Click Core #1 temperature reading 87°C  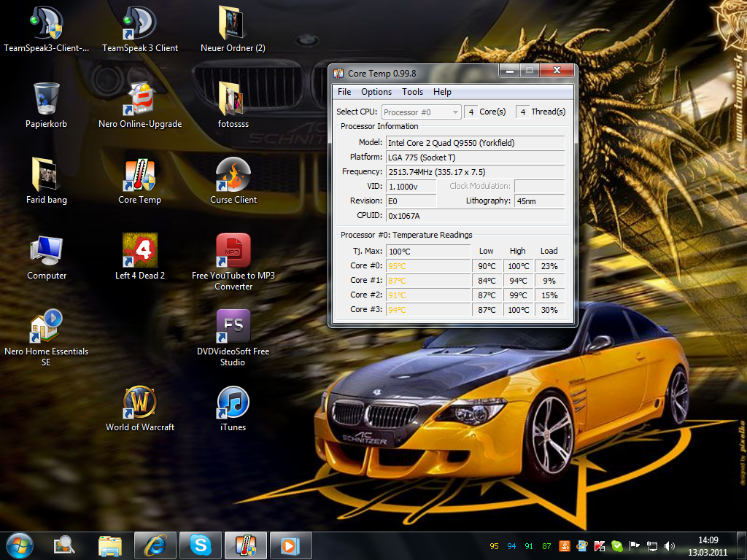[428, 281]
